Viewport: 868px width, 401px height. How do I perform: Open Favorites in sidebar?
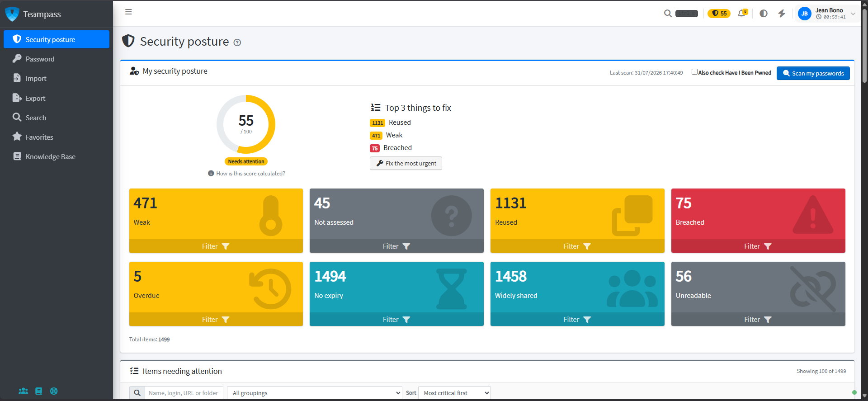(x=57, y=137)
